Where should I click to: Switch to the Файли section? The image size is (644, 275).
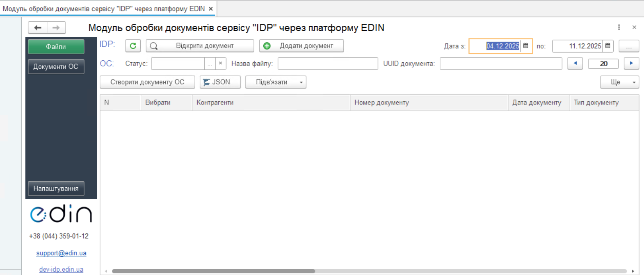(x=56, y=47)
